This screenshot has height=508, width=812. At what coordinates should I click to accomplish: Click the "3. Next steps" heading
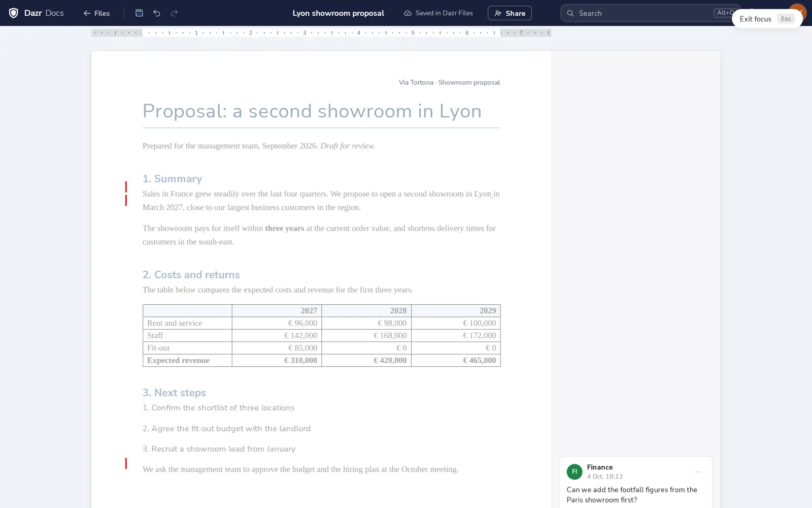click(174, 393)
